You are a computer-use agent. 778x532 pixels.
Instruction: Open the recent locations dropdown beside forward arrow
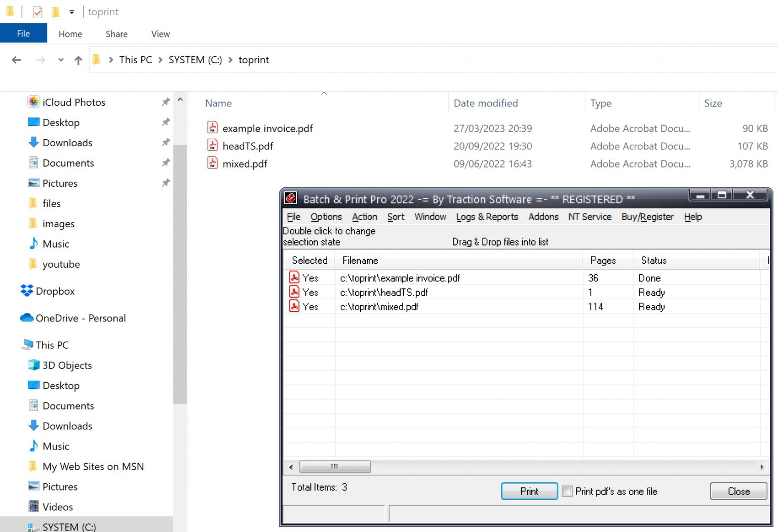[61, 60]
